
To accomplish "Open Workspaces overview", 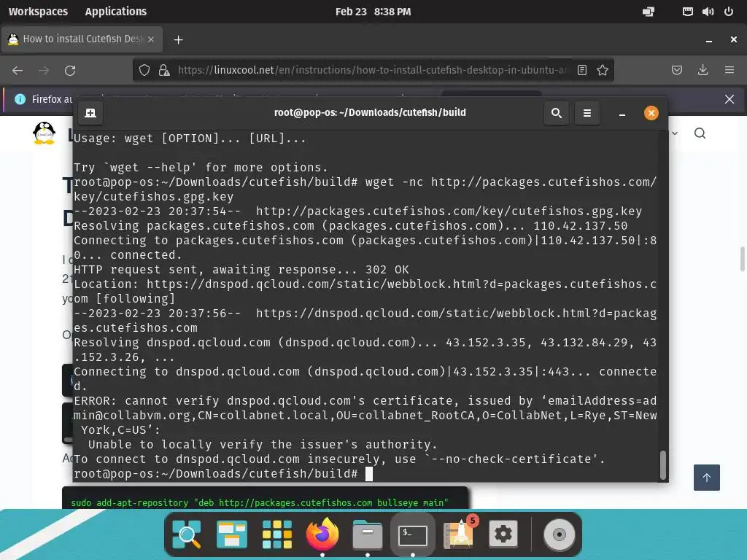I will pos(38,12).
